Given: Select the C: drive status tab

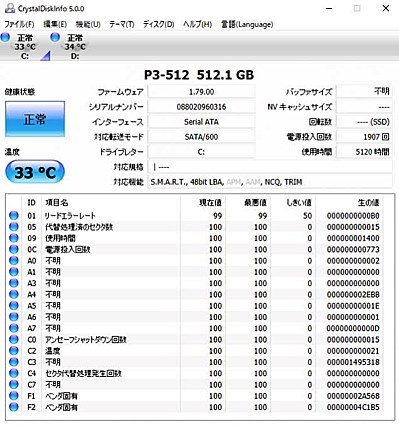Looking at the screenshot, I should click(x=24, y=47).
